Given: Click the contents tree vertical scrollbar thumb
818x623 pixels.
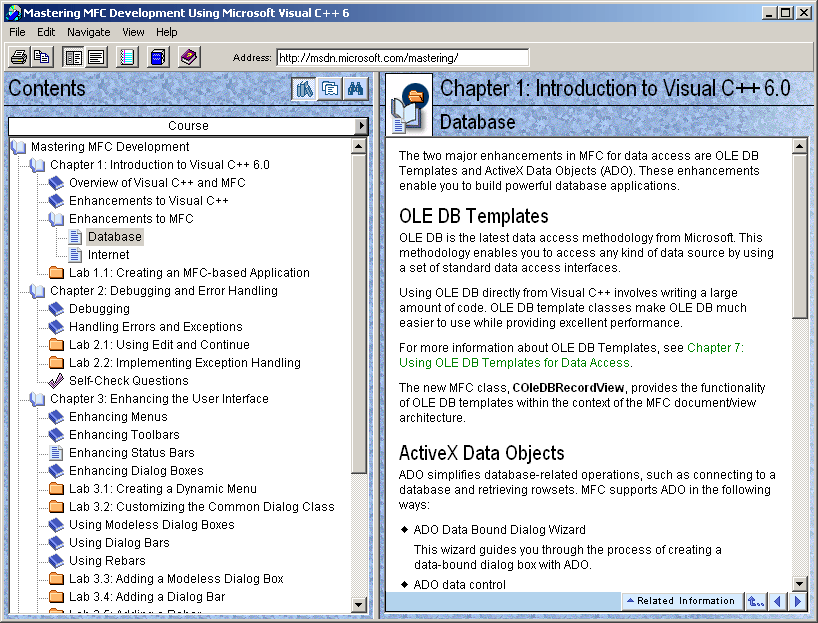Looking at the screenshot, I should tap(358, 314).
